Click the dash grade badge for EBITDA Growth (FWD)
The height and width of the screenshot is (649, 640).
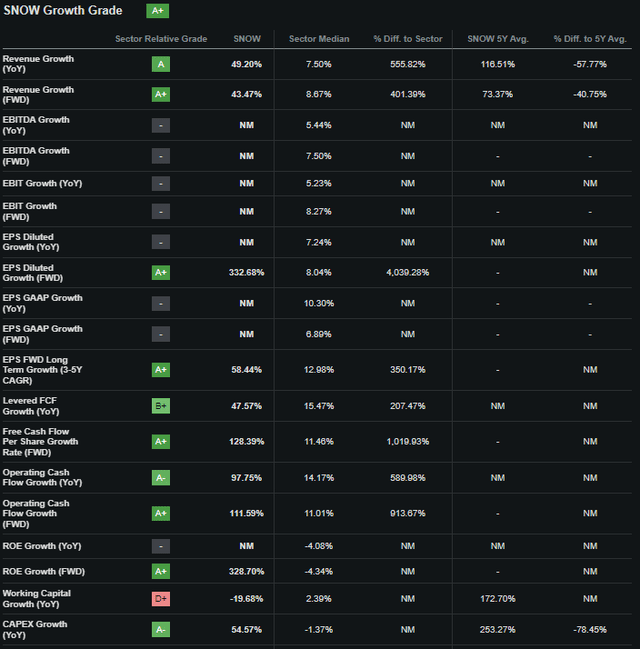point(161,156)
